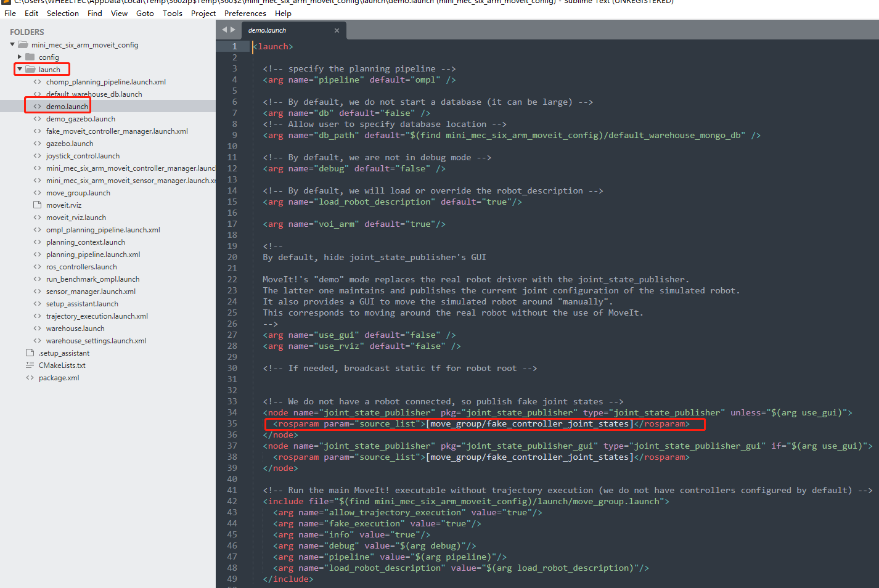Click the moveit.rviz plain file icon

(38, 205)
